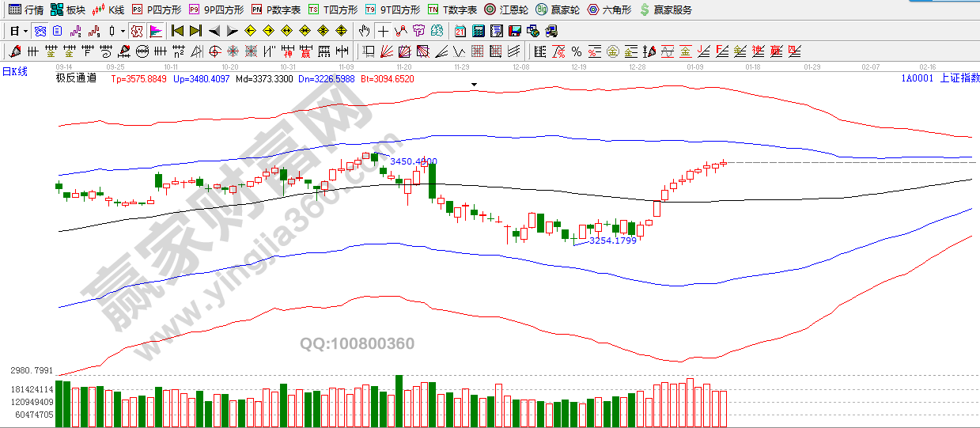Viewport: 980px width, 428px height.
Task: Open the 行情 menu item
Action: pyautogui.click(x=26, y=9)
